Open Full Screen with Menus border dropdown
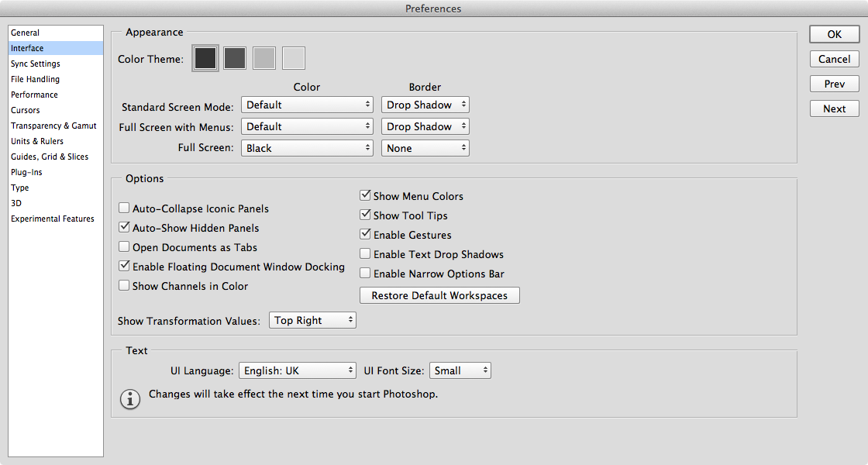 click(x=425, y=126)
